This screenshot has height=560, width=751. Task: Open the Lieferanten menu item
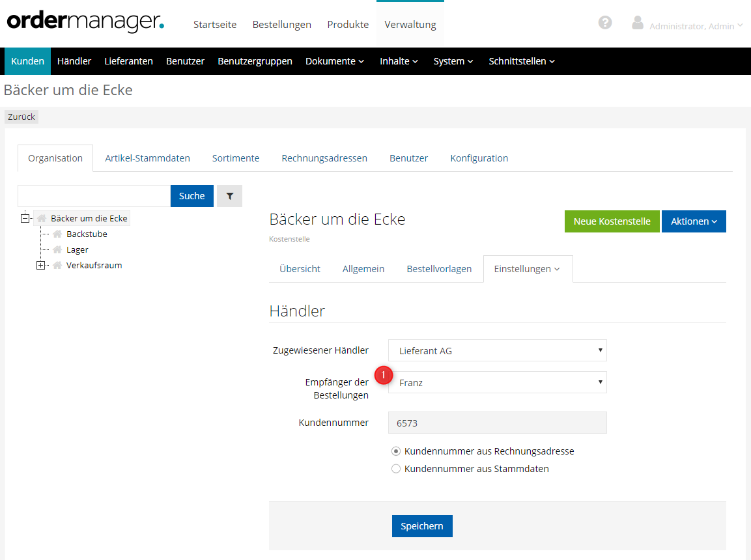[128, 61]
